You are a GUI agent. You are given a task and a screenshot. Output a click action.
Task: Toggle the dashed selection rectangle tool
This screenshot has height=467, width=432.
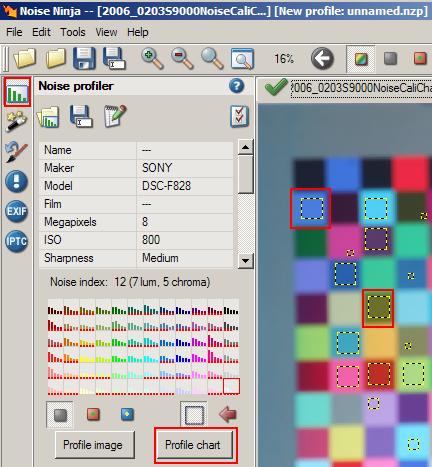pyautogui.click(x=194, y=415)
